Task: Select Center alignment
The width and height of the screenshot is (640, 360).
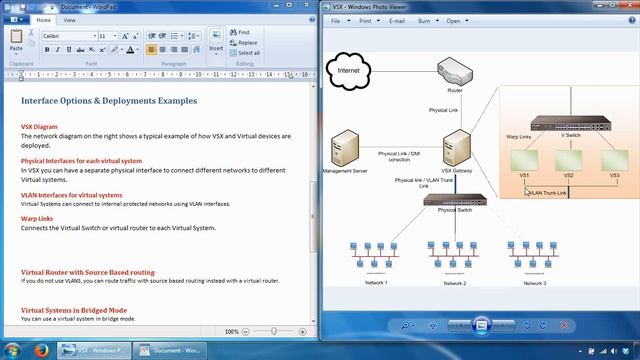Action: (x=163, y=50)
